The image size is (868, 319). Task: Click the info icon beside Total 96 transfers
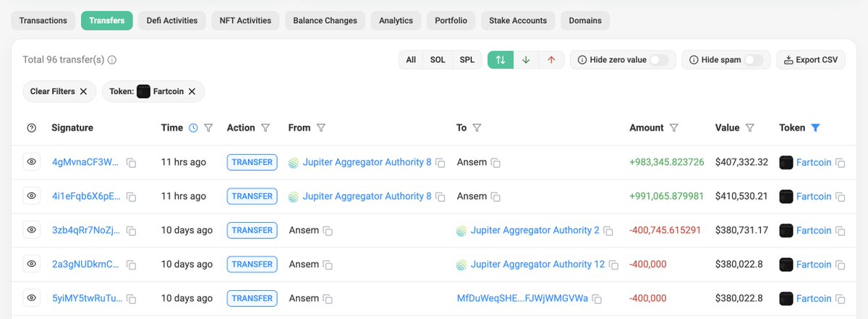112,60
